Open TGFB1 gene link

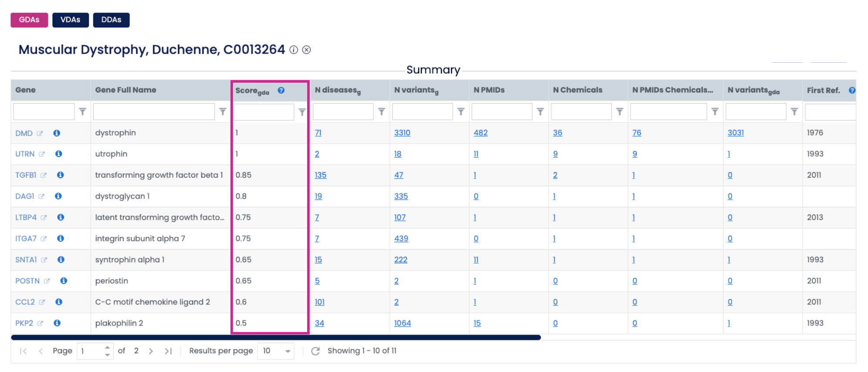[x=26, y=175]
